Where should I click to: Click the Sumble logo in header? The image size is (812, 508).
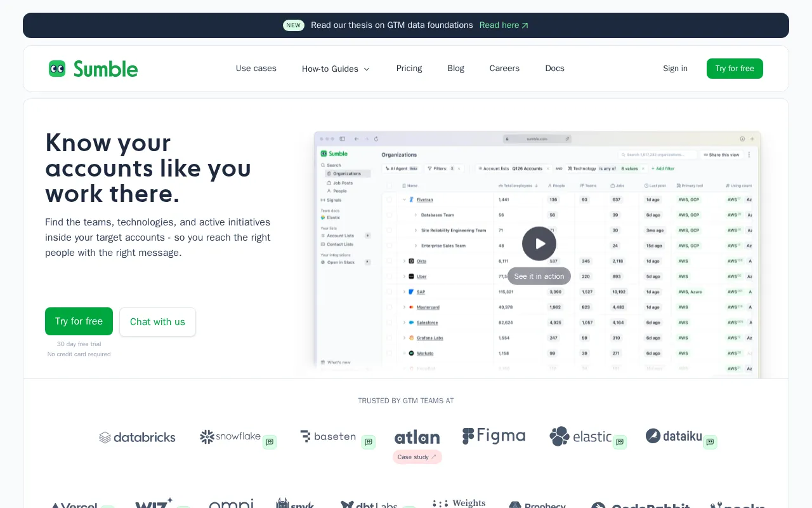(x=93, y=69)
